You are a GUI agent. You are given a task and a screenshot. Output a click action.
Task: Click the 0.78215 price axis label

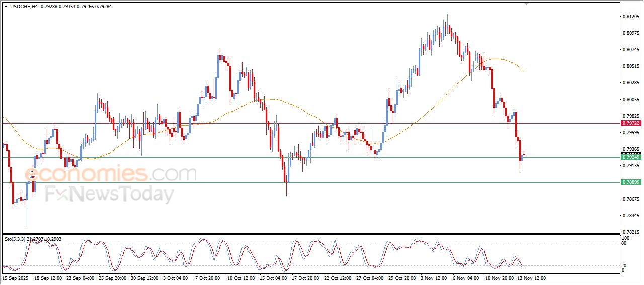click(632, 232)
